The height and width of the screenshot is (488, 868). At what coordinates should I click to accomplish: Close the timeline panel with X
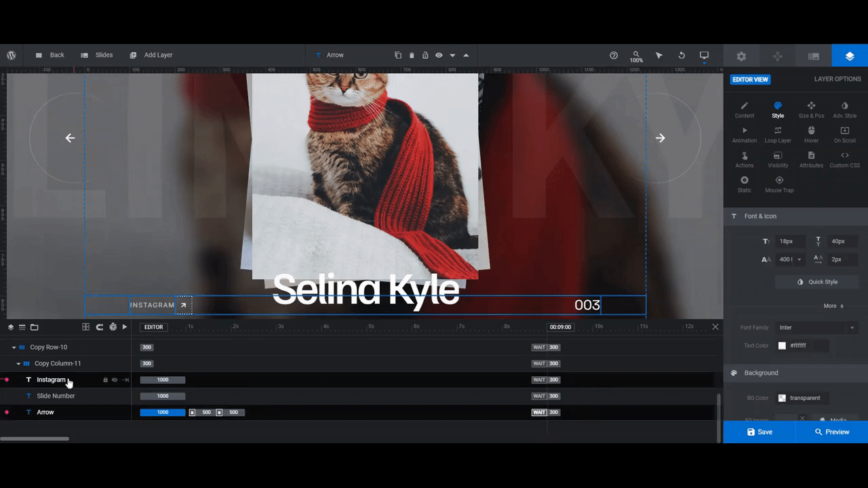click(715, 327)
